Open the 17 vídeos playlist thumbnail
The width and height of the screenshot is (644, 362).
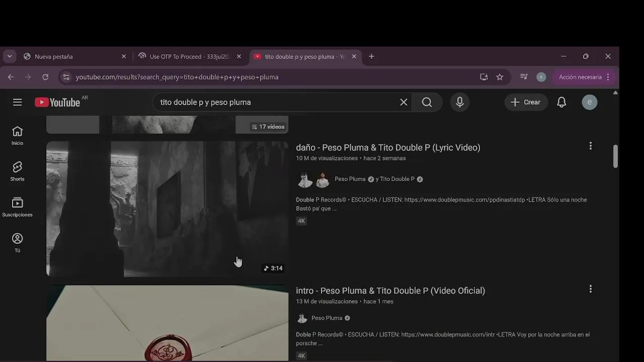[167, 124]
